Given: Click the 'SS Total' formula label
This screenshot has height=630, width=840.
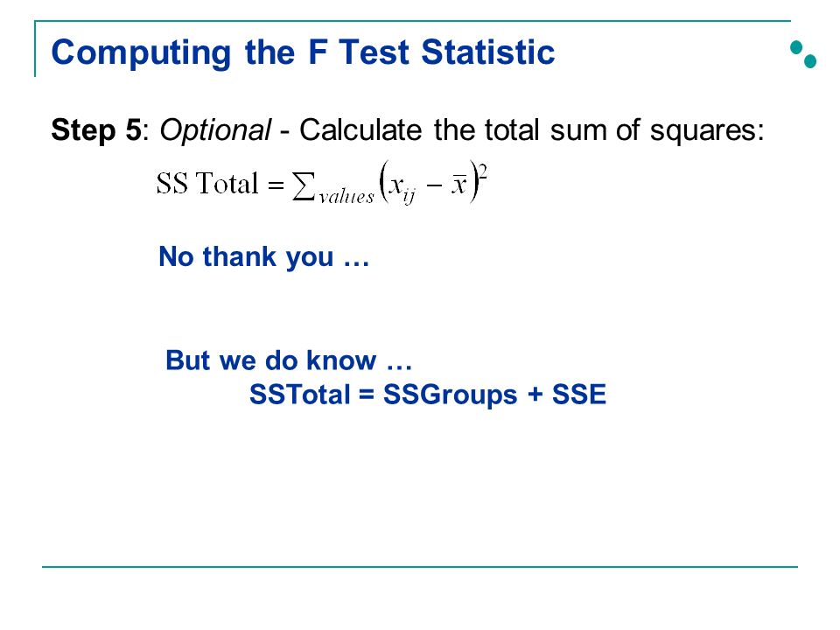Looking at the screenshot, I should [207, 184].
